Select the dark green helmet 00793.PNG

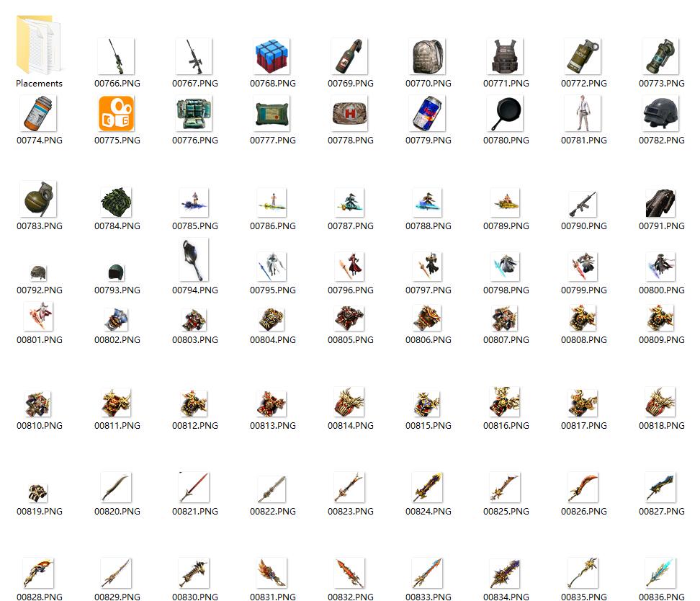tap(116, 272)
